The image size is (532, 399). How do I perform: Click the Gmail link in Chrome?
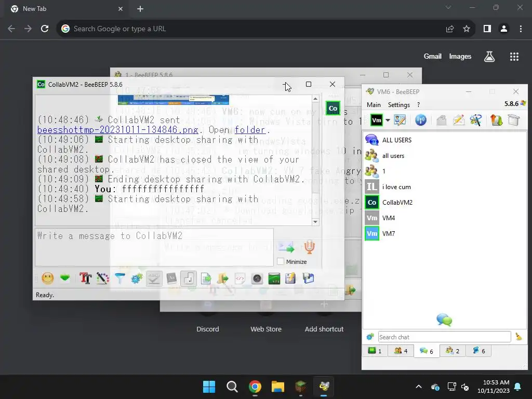point(433,56)
